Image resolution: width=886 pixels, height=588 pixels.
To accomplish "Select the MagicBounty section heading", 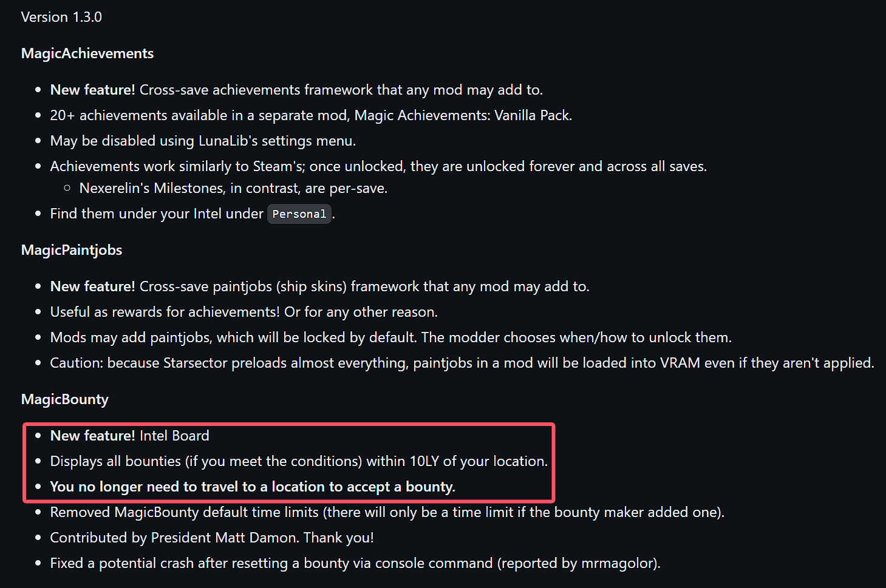I will pyautogui.click(x=65, y=399).
